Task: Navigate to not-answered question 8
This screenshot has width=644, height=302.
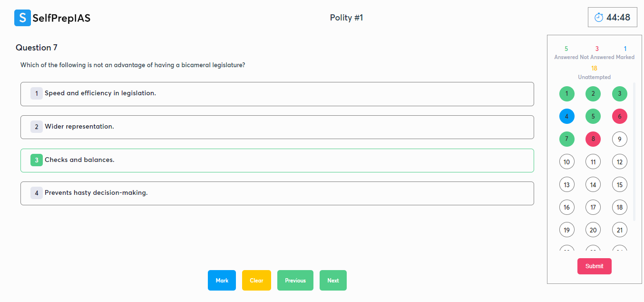Action: click(593, 139)
